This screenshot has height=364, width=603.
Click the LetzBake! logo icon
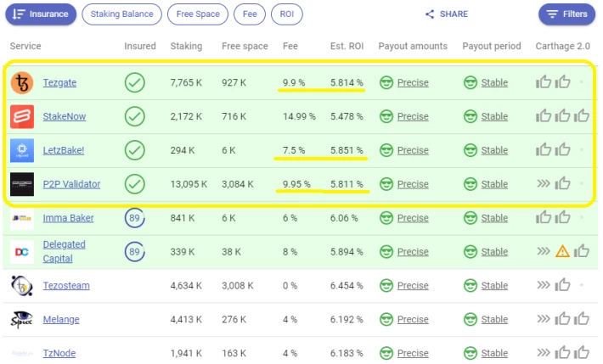(22, 150)
